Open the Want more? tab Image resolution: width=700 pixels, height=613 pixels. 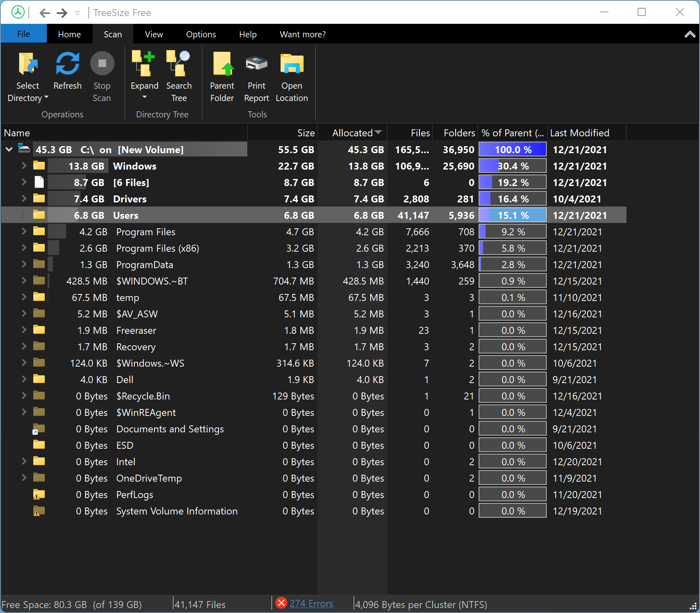coord(303,34)
